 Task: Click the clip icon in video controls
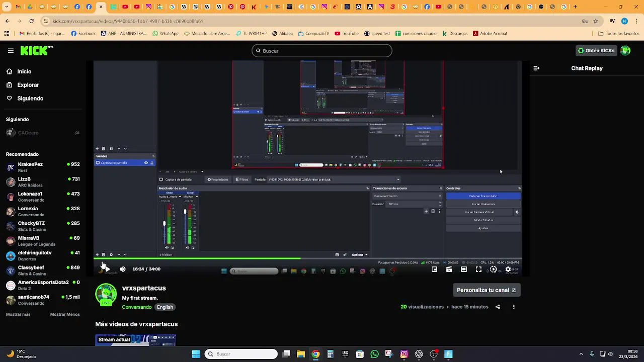click(449, 269)
